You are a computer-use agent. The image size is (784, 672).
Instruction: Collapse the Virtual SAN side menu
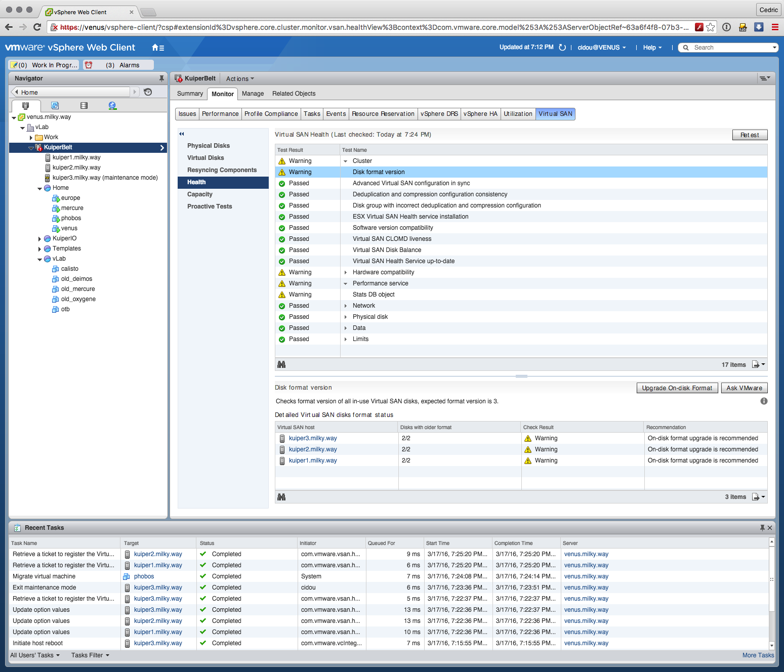tap(182, 134)
